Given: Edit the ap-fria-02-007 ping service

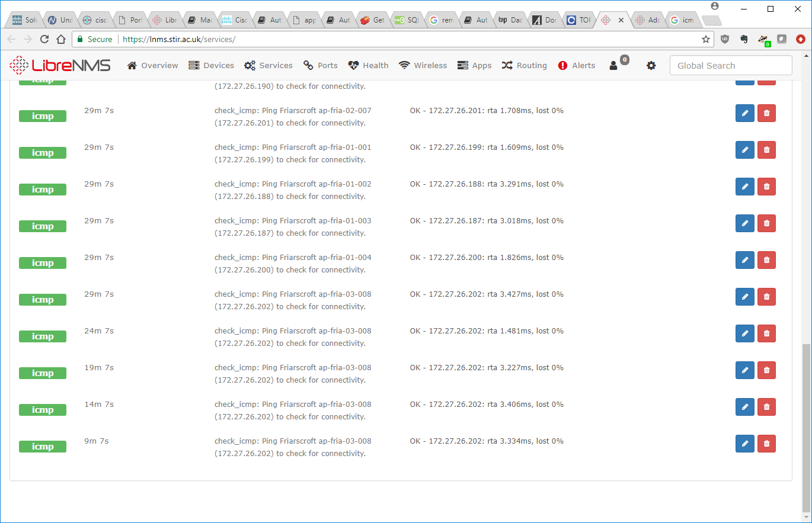Looking at the screenshot, I should (x=744, y=113).
